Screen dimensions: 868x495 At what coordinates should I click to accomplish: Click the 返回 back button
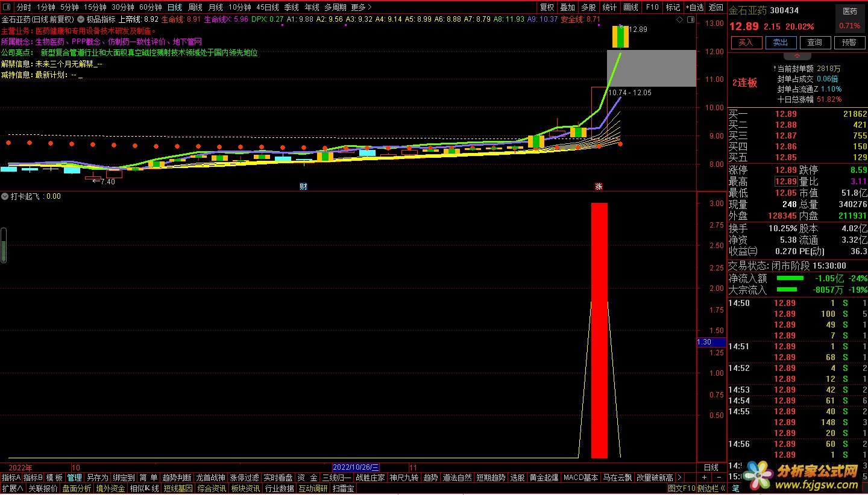pyautogui.click(x=715, y=7)
